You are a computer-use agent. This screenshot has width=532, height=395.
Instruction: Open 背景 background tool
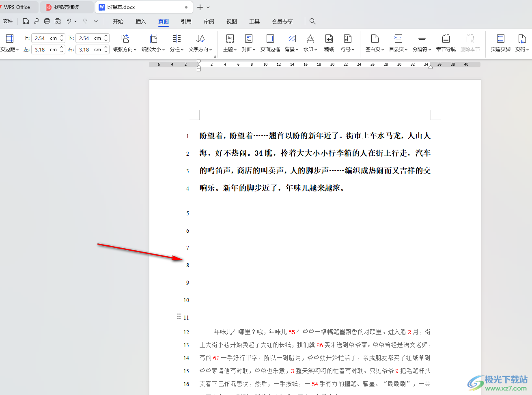291,43
